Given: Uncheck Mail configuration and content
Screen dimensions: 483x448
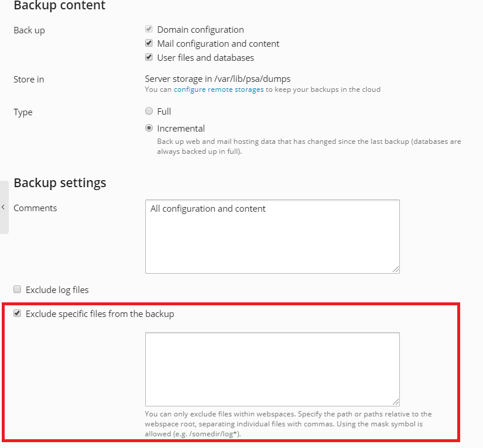Looking at the screenshot, I should pyautogui.click(x=149, y=43).
